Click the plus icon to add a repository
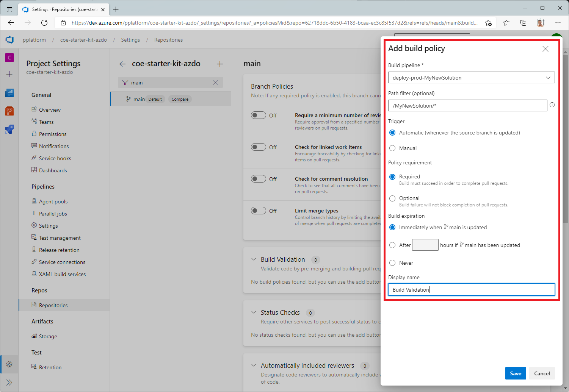Screen dimensions: 569x392 [x=220, y=64]
